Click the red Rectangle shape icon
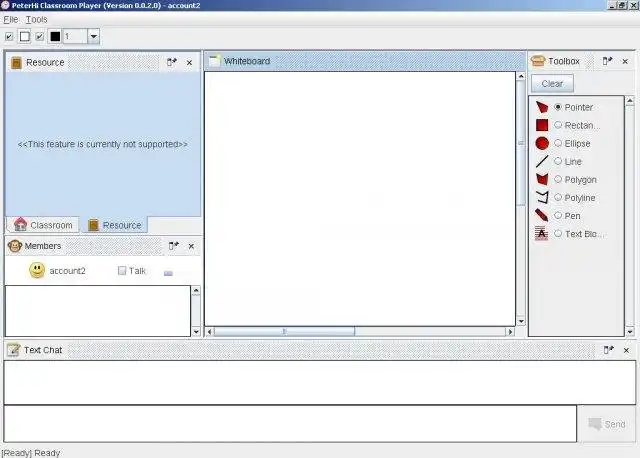The height and width of the screenshot is (458, 640). click(x=542, y=125)
